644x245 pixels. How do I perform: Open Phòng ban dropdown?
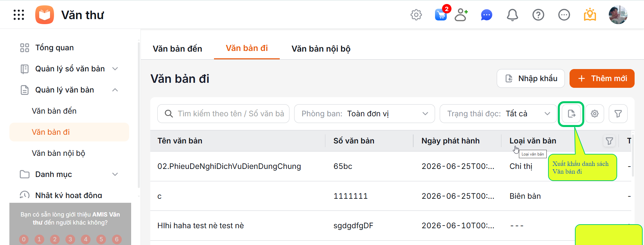(365, 114)
